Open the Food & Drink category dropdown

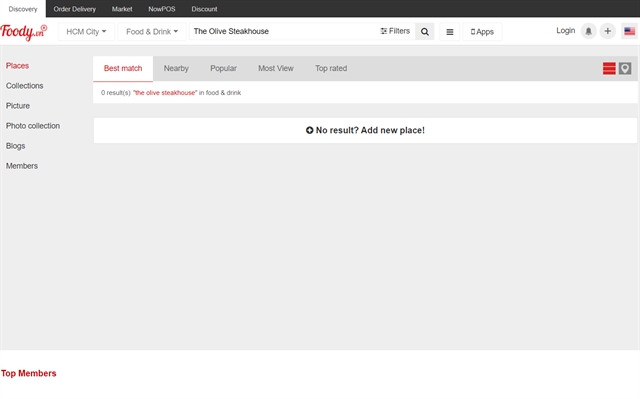tap(152, 32)
